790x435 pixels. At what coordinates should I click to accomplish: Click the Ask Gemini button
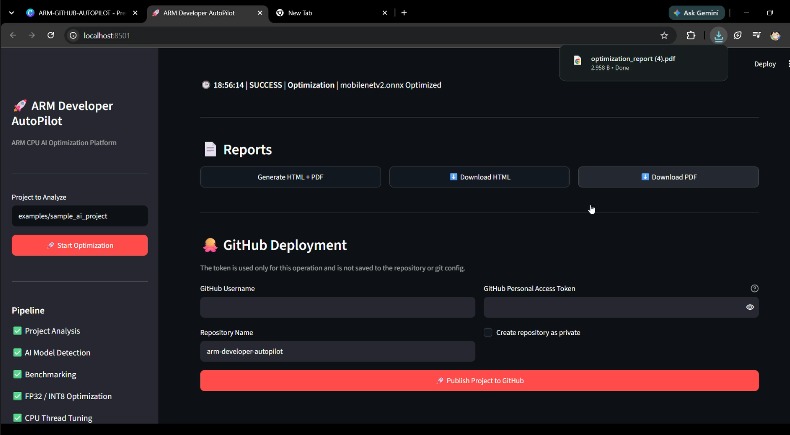click(x=696, y=13)
